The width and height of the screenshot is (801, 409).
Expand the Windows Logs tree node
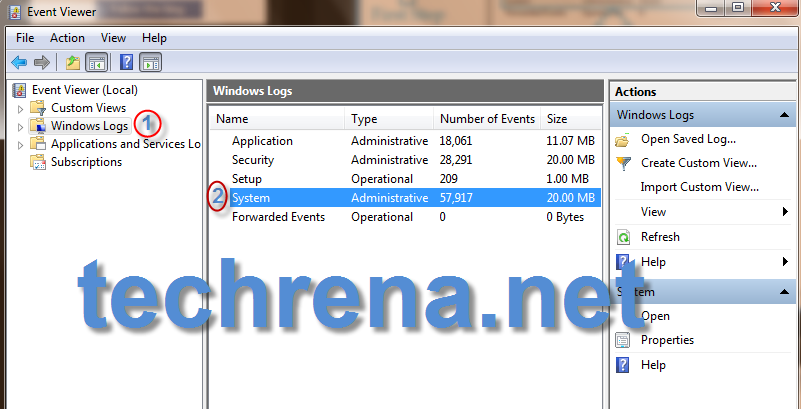coord(20,127)
